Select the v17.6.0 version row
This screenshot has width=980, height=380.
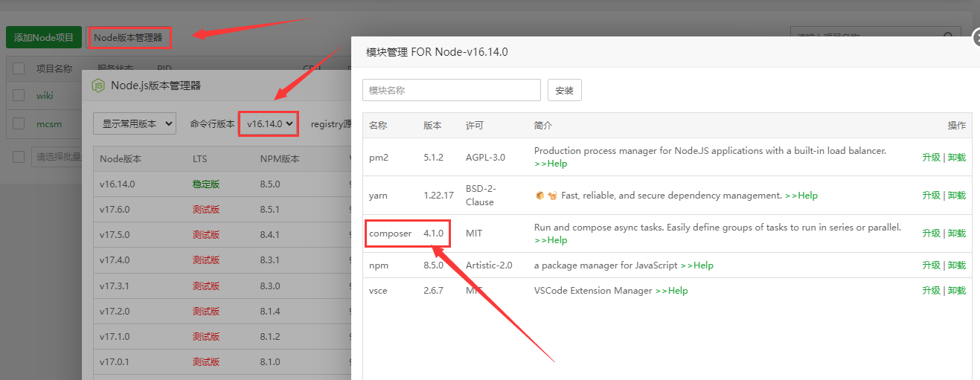[222, 210]
